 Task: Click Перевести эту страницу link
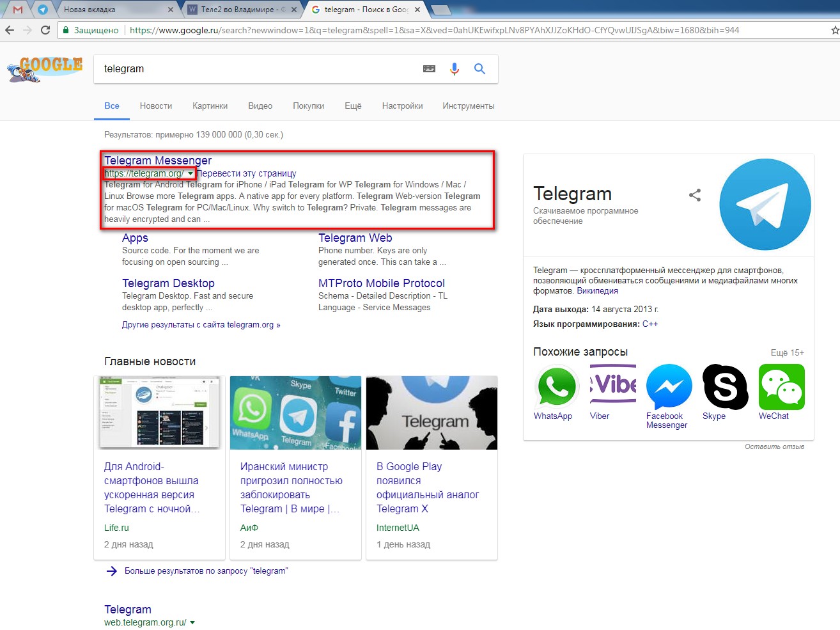[247, 173]
